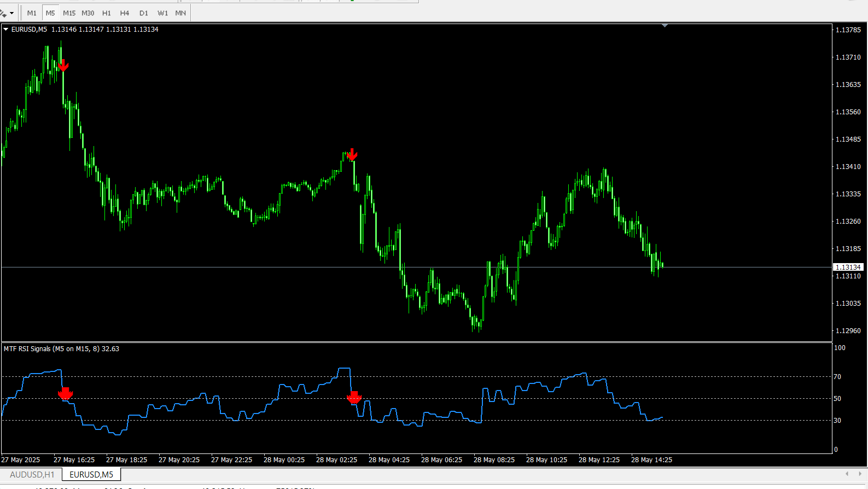Click the 27 May 2025 date label
Screen dimensions: 868x489
21,460
